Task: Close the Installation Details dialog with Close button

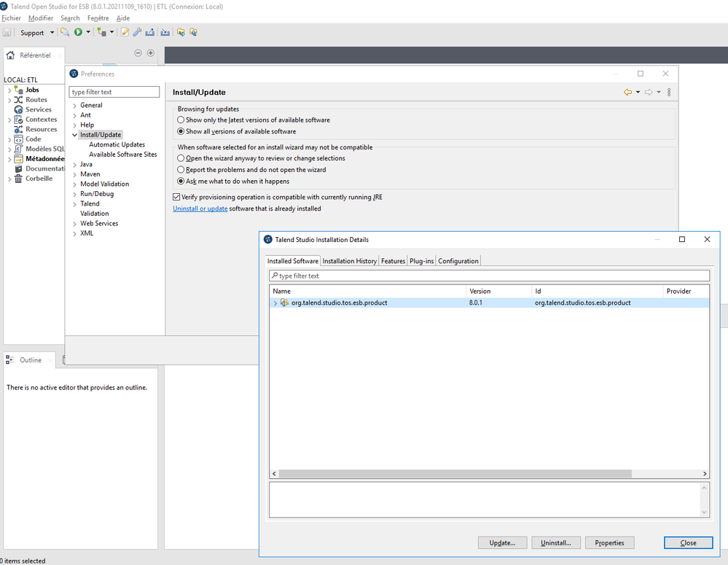Action: point(688,542)
